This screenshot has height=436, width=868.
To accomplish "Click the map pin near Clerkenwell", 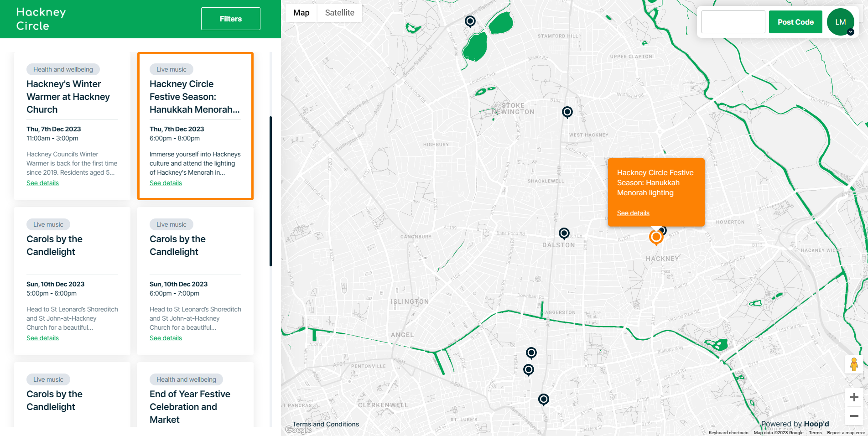I will tap(544, 400).
